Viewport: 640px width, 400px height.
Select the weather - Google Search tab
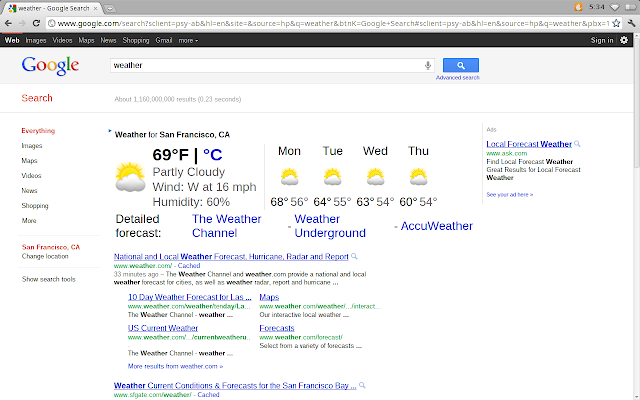click(53, 8)
